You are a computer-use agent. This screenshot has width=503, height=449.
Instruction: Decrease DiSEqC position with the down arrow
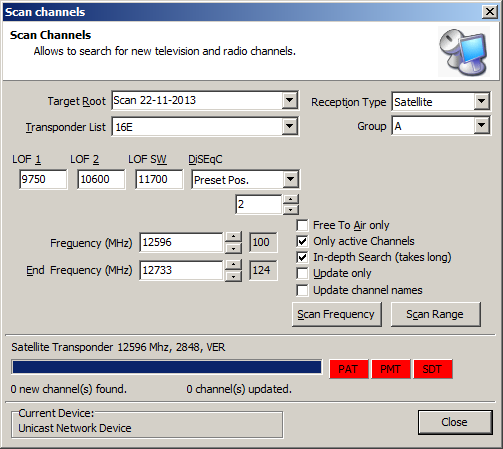click(x=291, y=210)
